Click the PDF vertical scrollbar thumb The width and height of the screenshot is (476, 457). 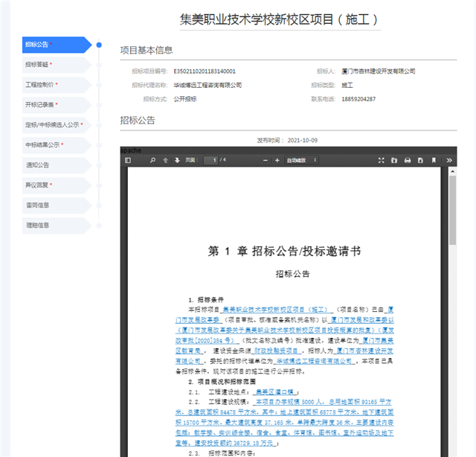[453, 210]
